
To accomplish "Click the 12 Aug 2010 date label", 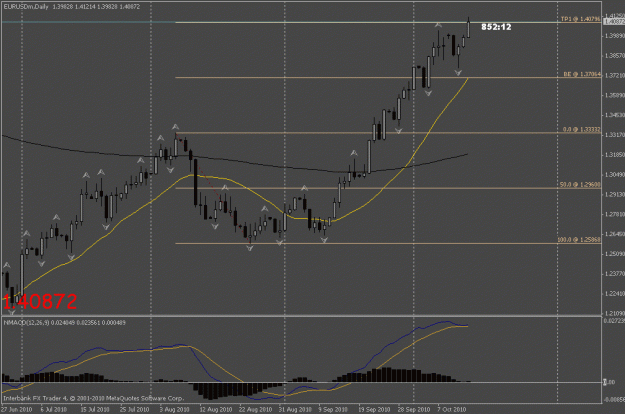I will (216, 409).
